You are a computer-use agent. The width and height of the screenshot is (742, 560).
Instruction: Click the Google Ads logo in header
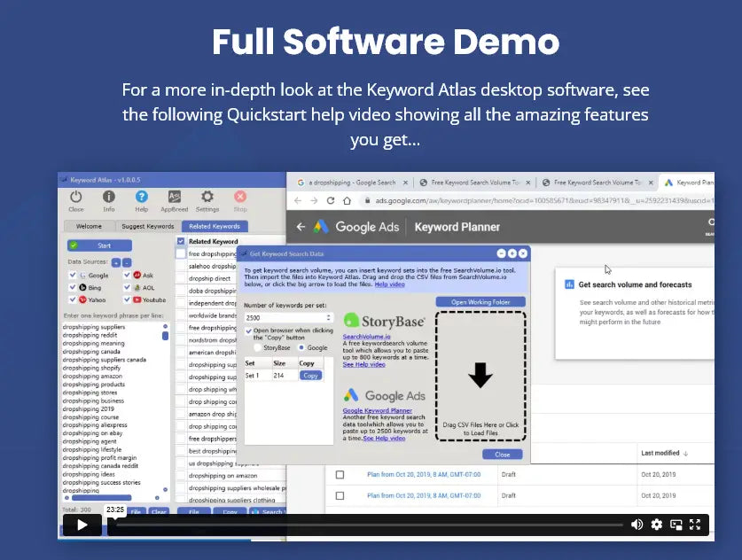coord(355,227)
